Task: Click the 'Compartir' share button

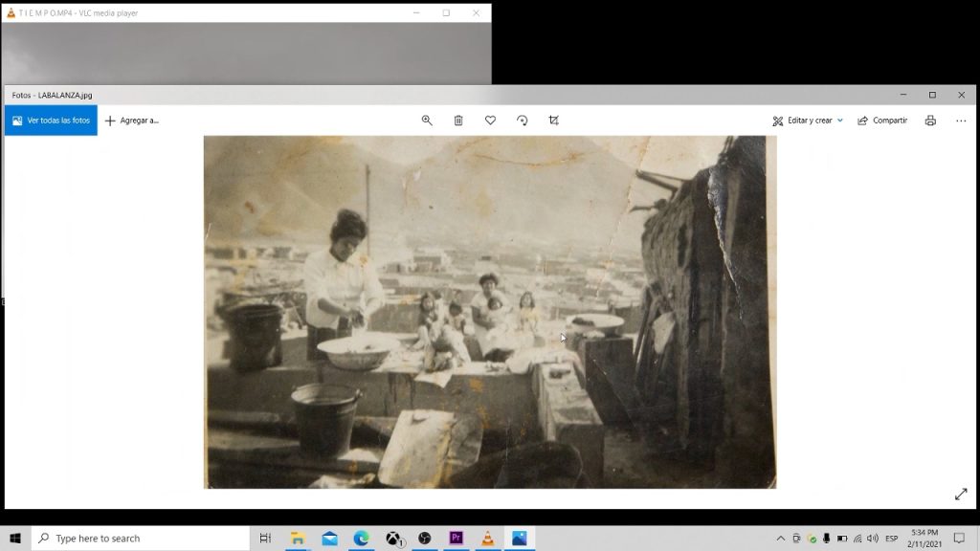Action: tap(882, 120)
